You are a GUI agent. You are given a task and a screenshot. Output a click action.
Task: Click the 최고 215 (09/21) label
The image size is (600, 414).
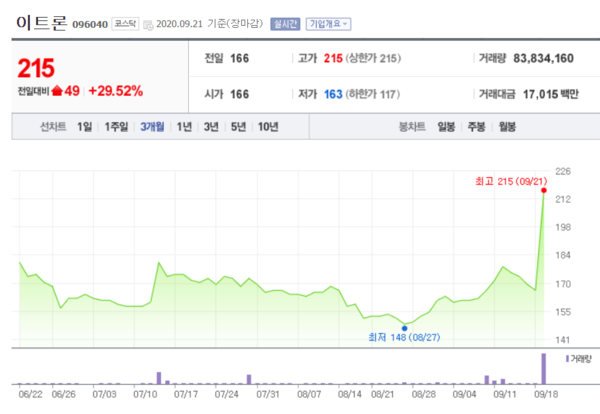click(x=511, y=181)
